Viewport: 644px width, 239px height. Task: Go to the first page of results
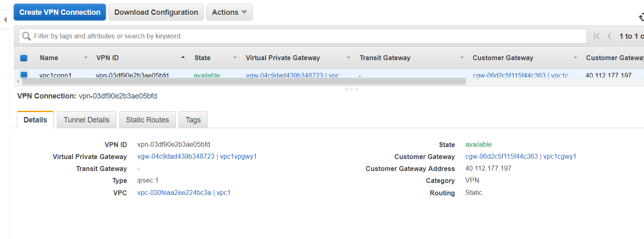click(x=597, y=36)
